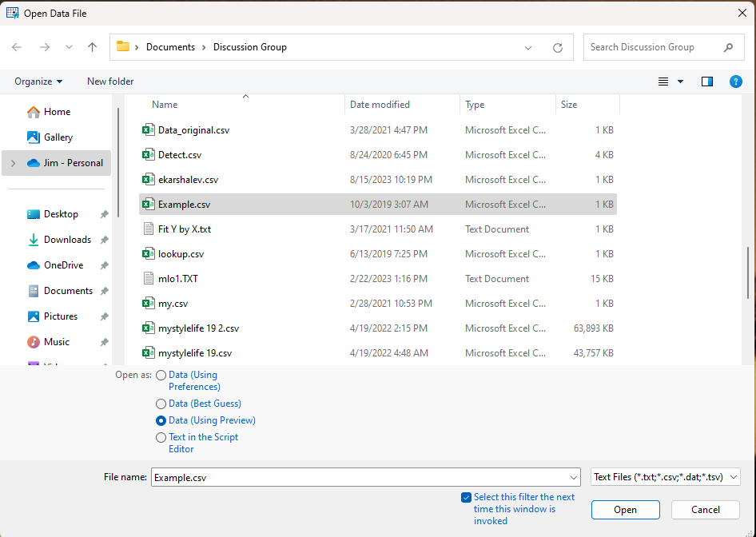Open the Text Files filter dropdown
The height and width of the screenshot is (537, 756).
pyautogui.click(x=666, y=477)
